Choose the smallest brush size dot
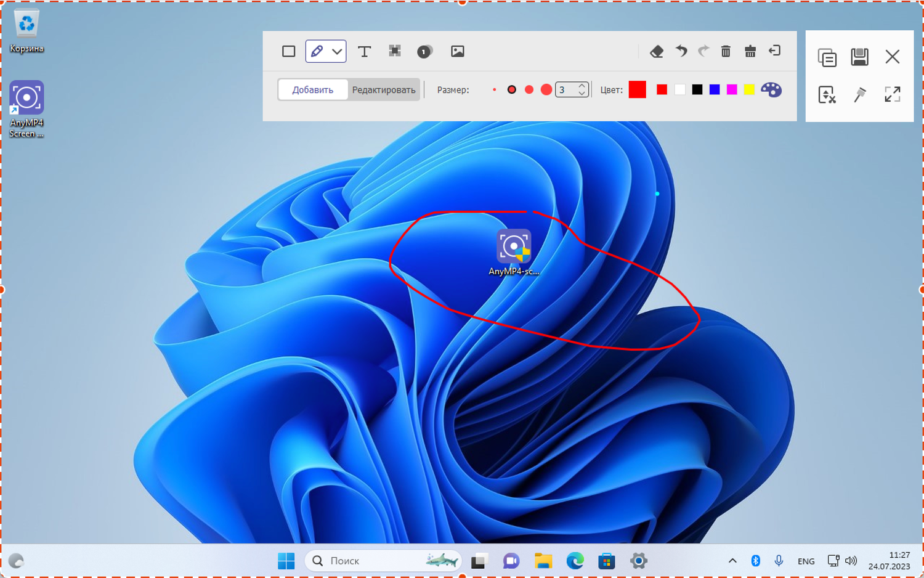 (494, 90)
